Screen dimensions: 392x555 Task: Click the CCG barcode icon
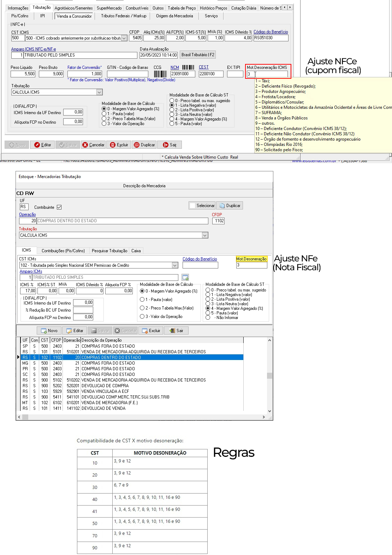[160, 74]
